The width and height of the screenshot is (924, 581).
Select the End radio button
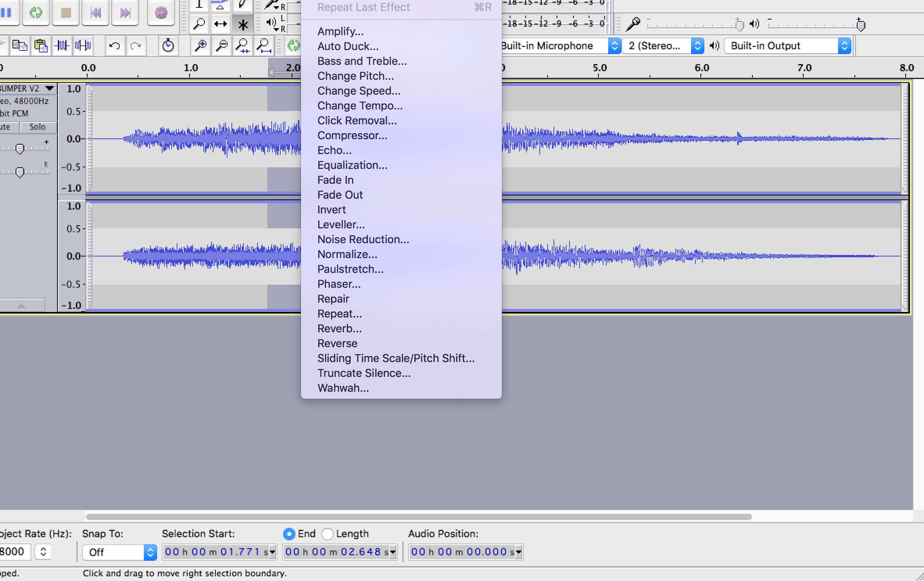(x=289, y=534)
